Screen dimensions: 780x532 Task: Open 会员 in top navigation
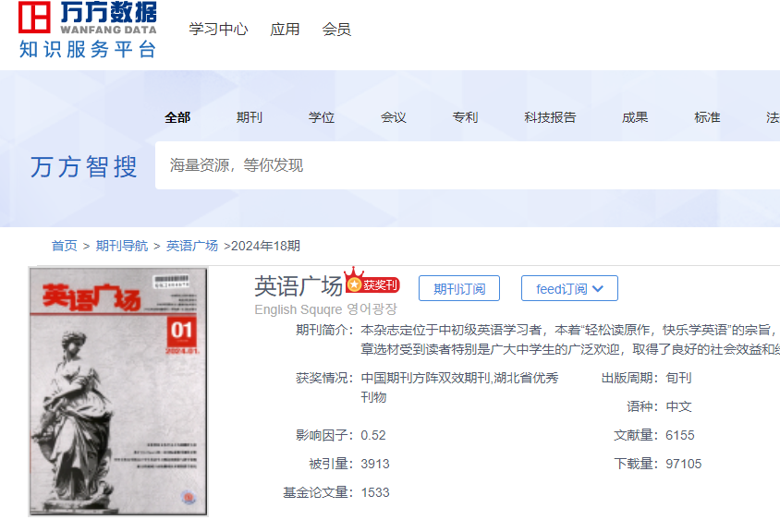[336, 30]
